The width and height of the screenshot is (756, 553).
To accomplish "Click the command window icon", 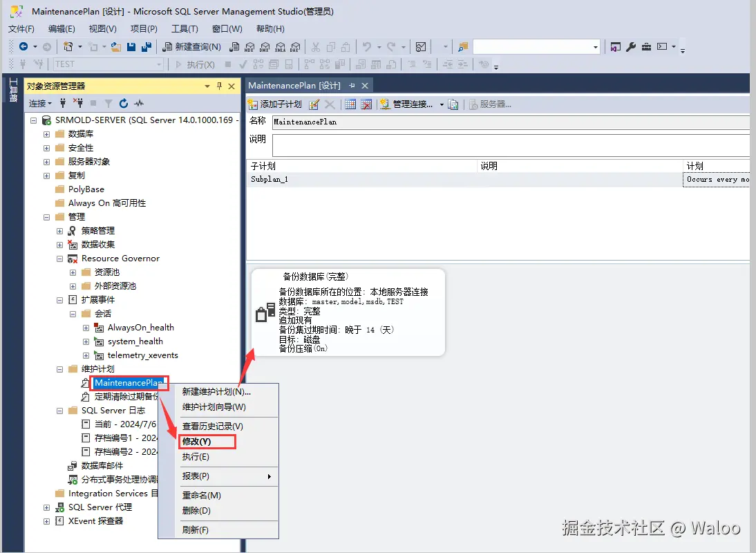I will tap(662, 47).
